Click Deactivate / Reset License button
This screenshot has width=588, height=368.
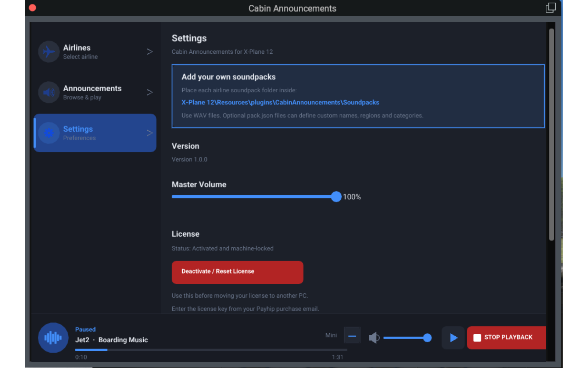237,272
